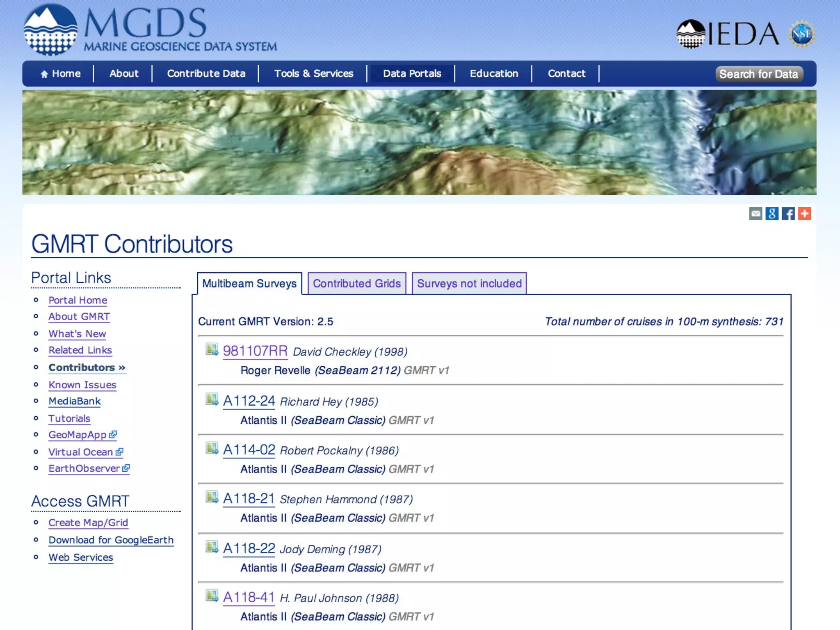Open the Tools & Services menu
The width and height of the screenshot is (840, 630).
[313, 74]
